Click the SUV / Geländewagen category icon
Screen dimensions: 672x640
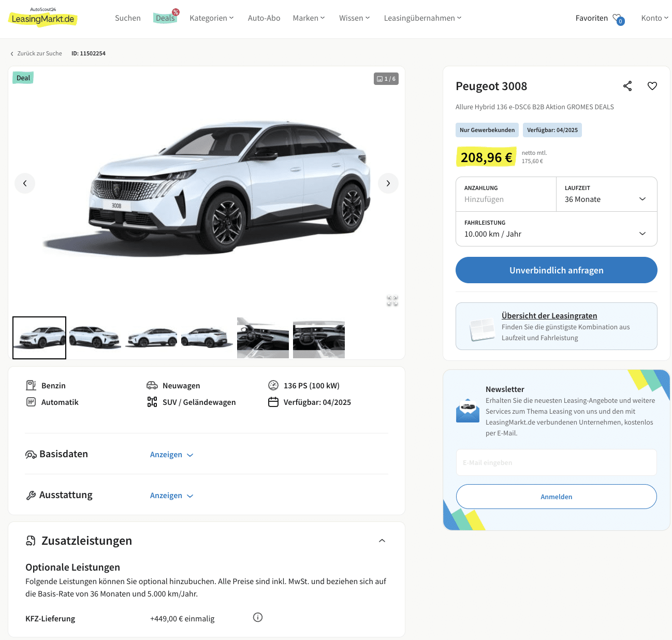point(152,402)
